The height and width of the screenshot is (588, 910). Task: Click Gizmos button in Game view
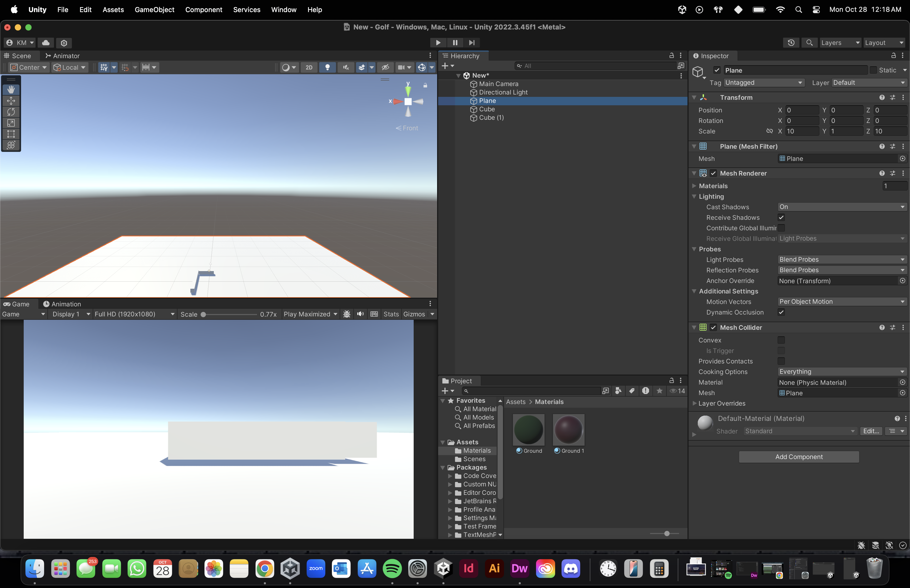[414, 314]
